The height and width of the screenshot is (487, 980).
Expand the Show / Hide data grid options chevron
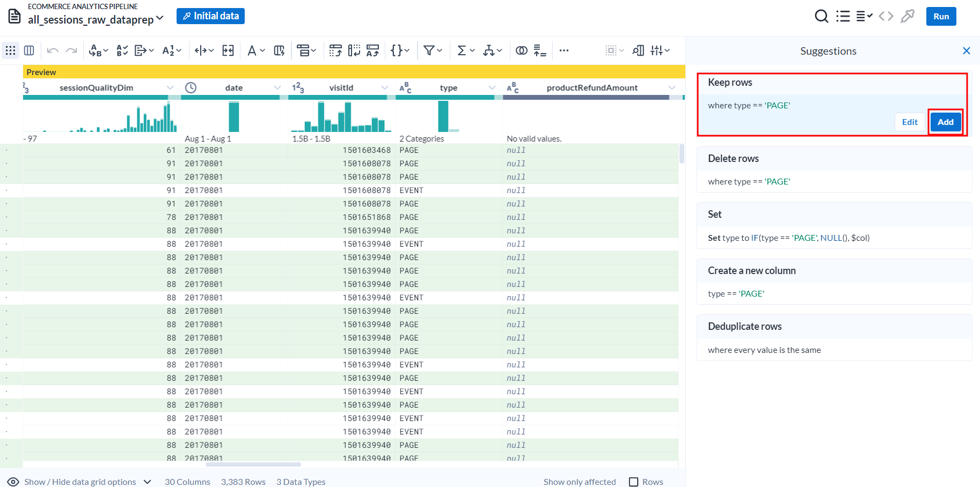point(148,482)
